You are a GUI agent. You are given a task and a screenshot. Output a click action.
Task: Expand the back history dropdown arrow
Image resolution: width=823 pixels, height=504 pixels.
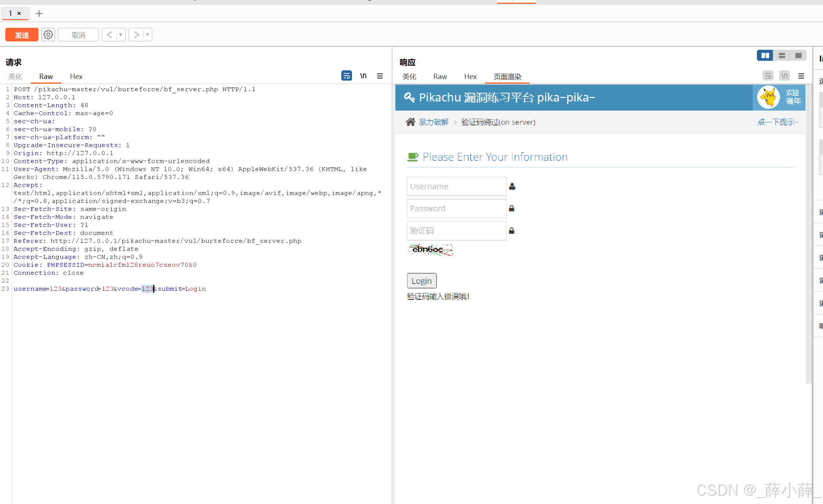121,35
